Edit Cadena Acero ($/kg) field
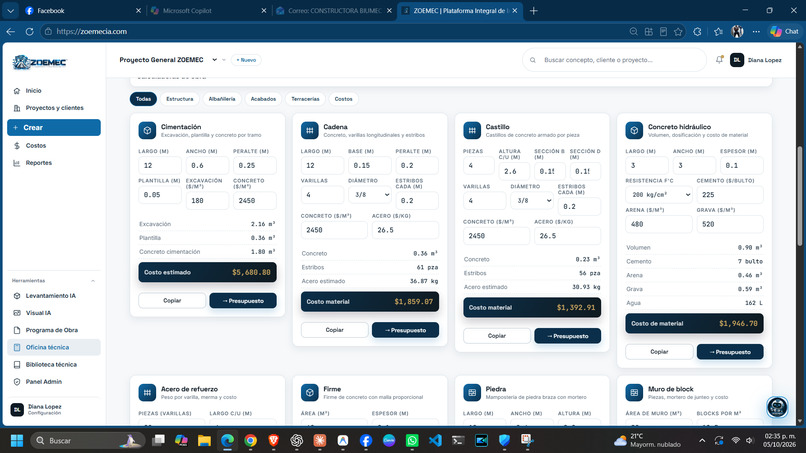This screenshot has width=806, height=453. click(x=406, y=230)
